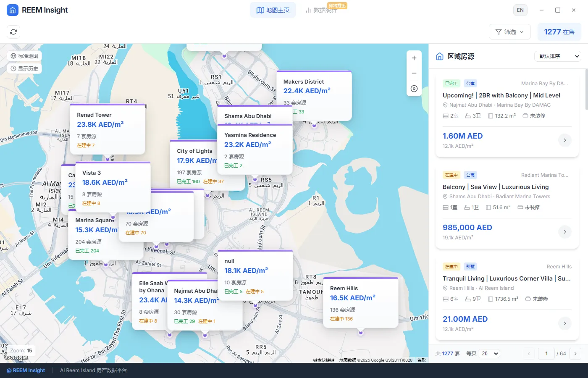Click the 条款 terms link on map

pyautogui.click(x=422, y=360)
